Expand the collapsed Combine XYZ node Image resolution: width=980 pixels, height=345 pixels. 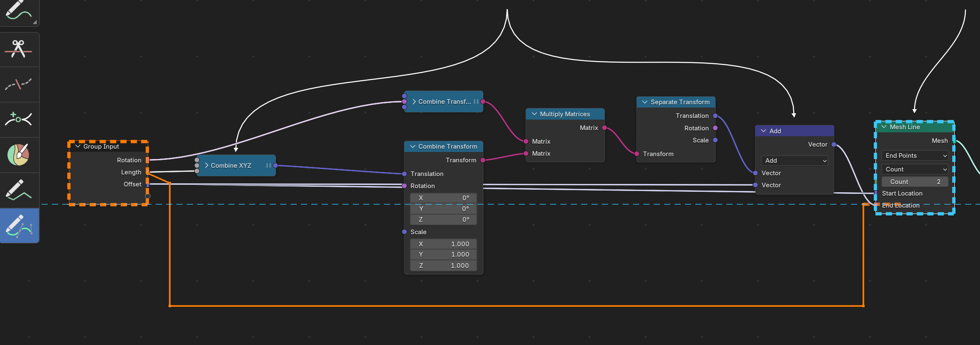(x=207, y=165)
